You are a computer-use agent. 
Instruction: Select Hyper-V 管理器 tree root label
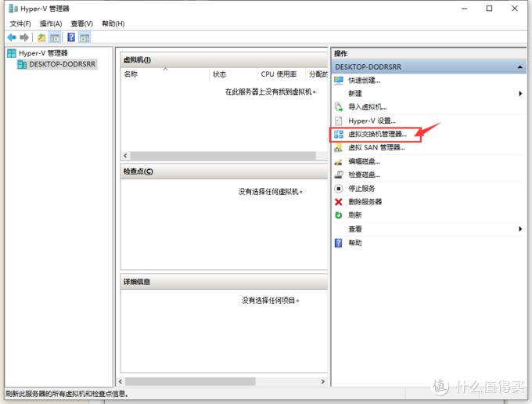click(x=43, y=53)
